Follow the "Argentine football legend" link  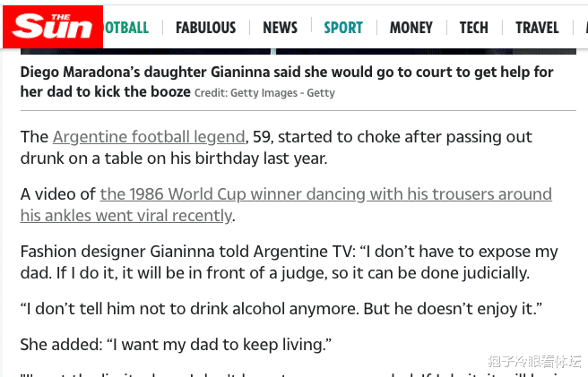pyautogui.click(x=149, y=137)
